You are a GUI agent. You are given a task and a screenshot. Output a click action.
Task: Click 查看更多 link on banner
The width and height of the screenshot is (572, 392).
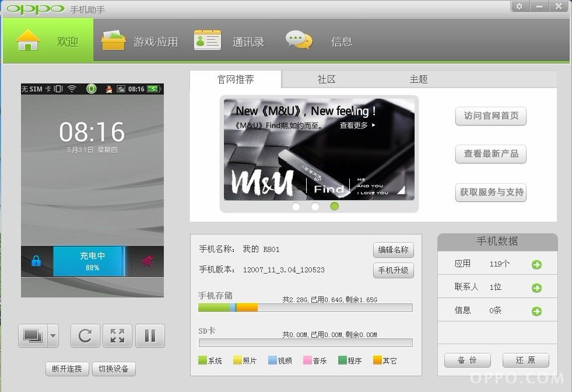point(357,125)
